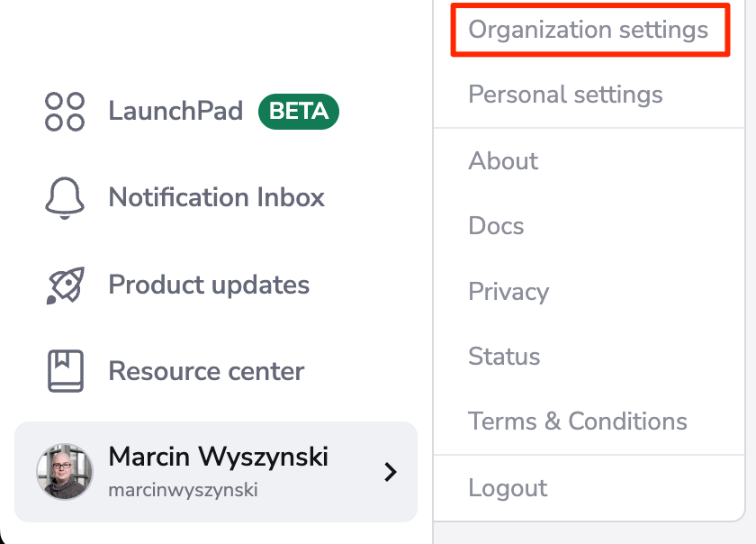This screenshot has height=544, width=756.
Task: Open Terms & Conditions
Action: 577,421
